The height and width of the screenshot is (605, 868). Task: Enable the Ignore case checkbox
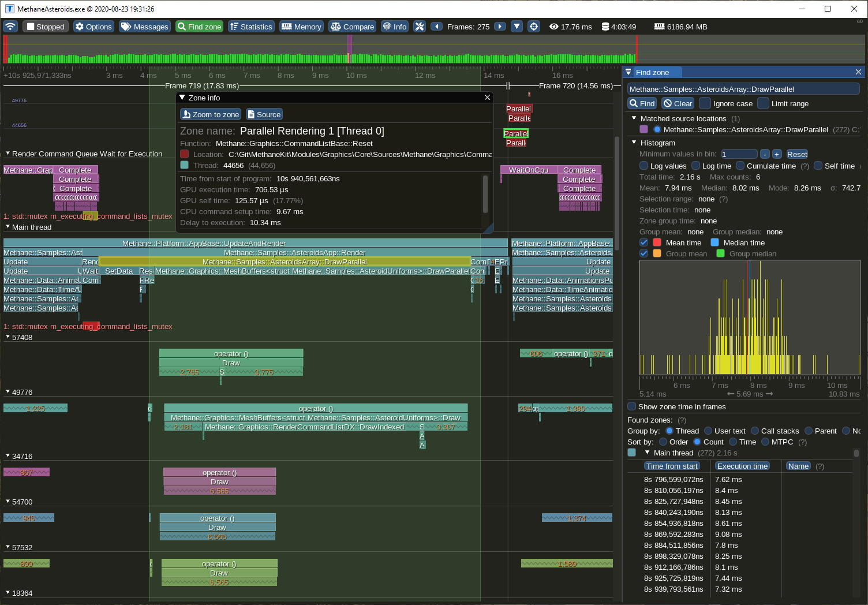click(x=705, y=103)
